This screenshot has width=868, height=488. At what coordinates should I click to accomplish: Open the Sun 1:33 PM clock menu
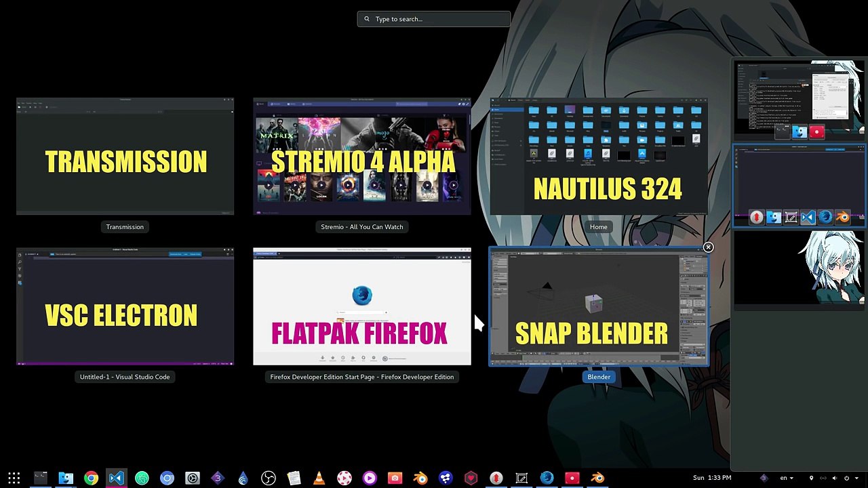712,478
